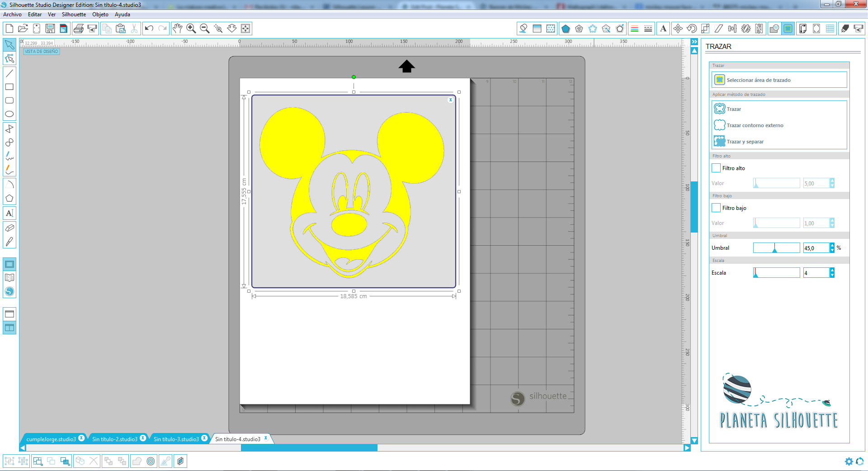This screenshot has width=868, height=471.
Task: Click Seleccionar área de trazado
Action: click(x=779, y=80)
